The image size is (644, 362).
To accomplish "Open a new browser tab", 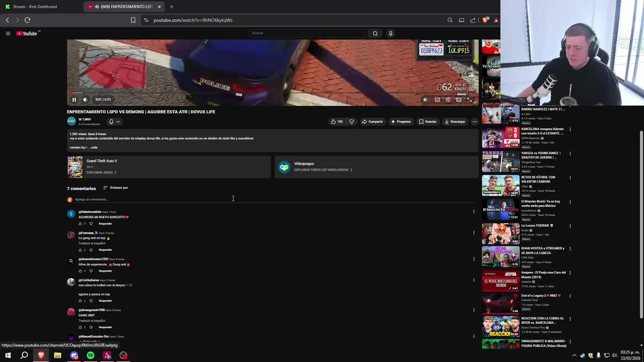I will coord(172,7).
